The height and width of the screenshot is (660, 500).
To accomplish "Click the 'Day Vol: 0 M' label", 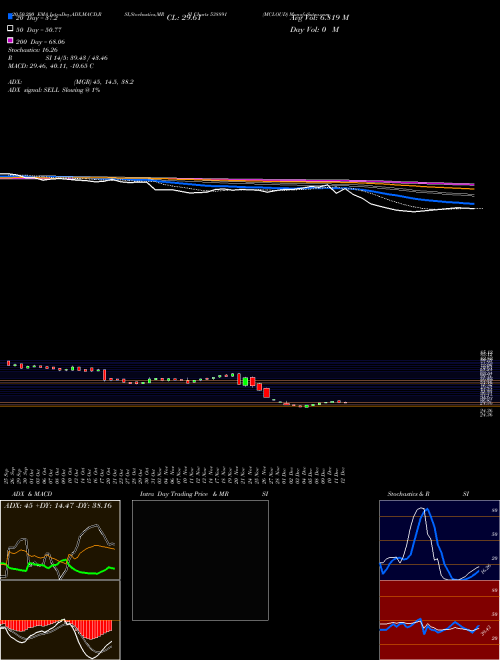I will [x=314, y=29].
